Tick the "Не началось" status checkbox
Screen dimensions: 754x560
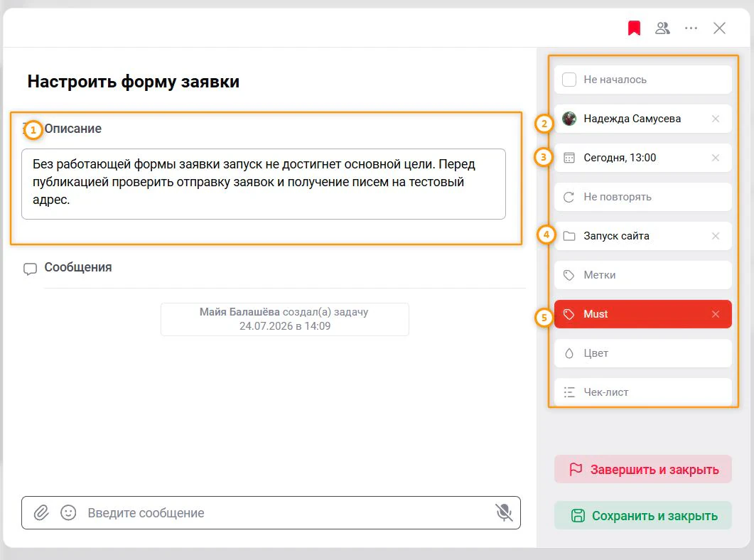pyautogui.click(x=569, y=80)
